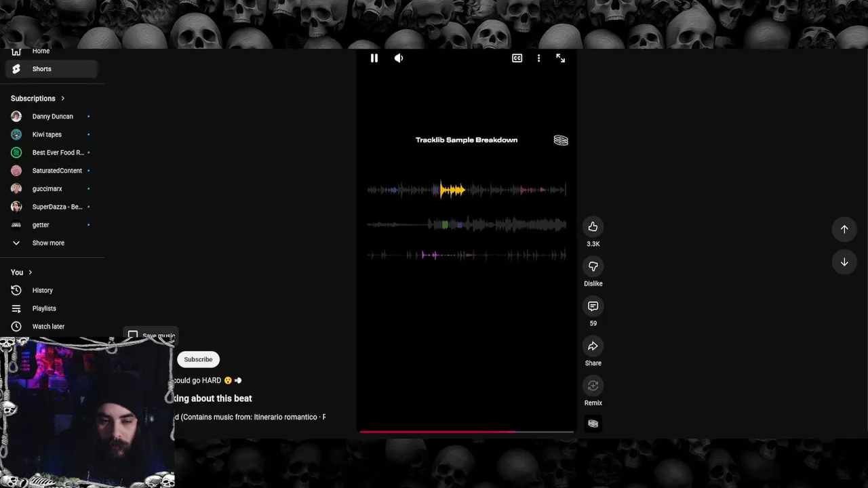
Task: Click the History clock icon
Action: pos(16,290)
